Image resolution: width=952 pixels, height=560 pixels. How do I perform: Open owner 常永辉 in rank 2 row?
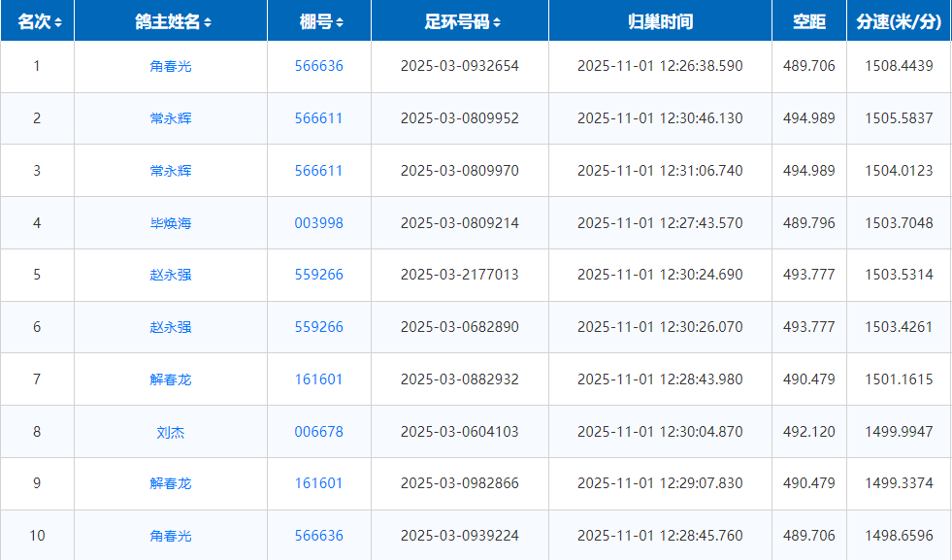click(171, 118)
